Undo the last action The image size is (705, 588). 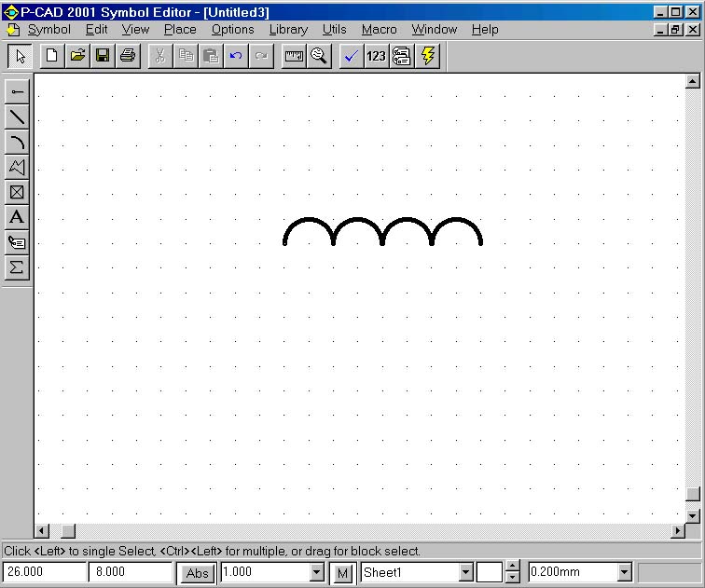[236, 56]
